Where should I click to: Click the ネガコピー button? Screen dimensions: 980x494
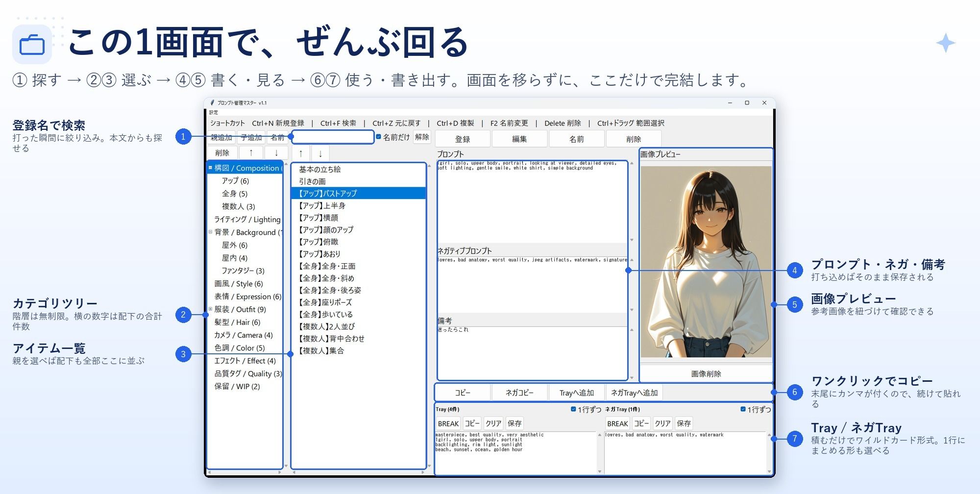[519, 393]
